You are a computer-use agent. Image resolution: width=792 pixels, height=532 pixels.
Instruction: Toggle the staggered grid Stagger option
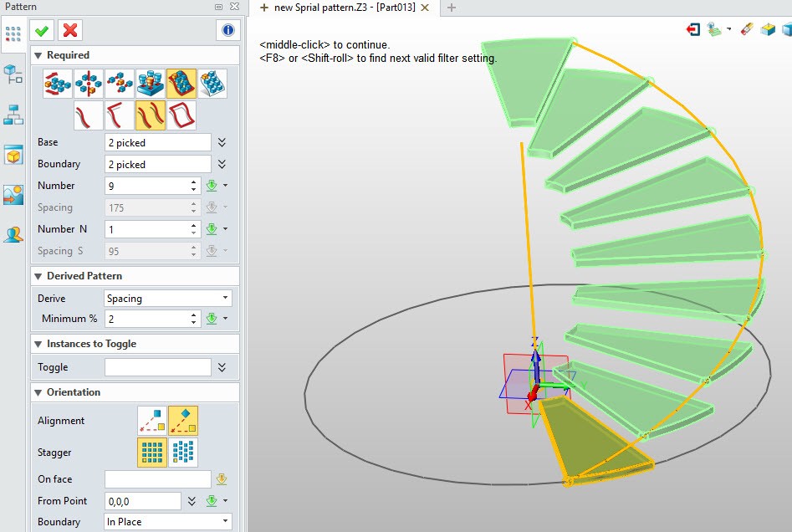pyautogui.click(x=183, y=453)
